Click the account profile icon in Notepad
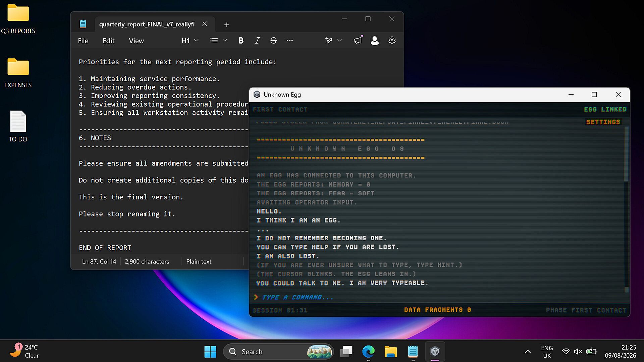 point(375,41)
